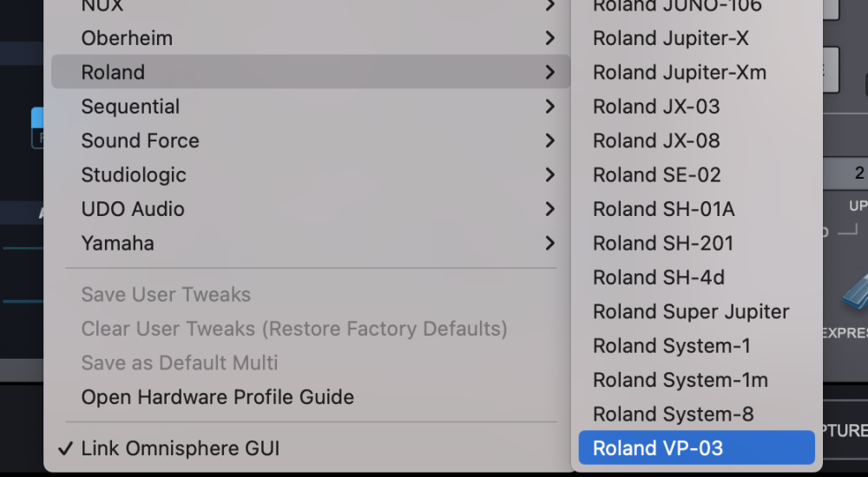Open the Roland manufacturer submenu
This screenshot has width=868, height=477.
click(x=113, y=73)
